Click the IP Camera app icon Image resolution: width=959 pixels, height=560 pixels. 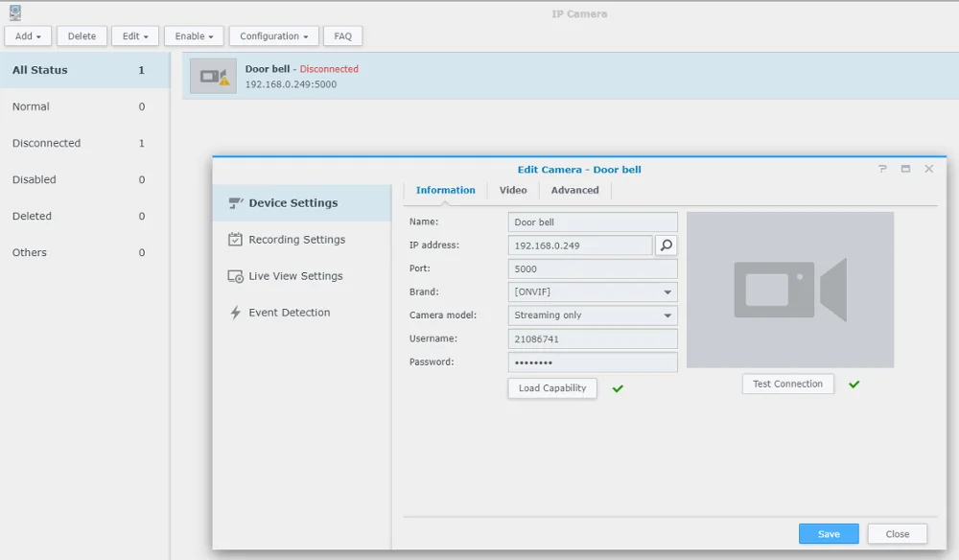click(14, 12)
